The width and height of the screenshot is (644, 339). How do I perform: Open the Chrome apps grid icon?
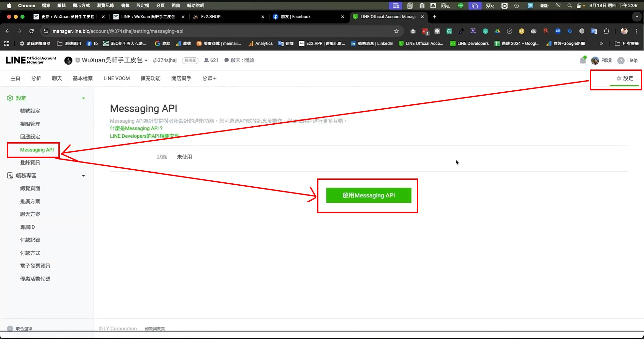click(7, 43)
